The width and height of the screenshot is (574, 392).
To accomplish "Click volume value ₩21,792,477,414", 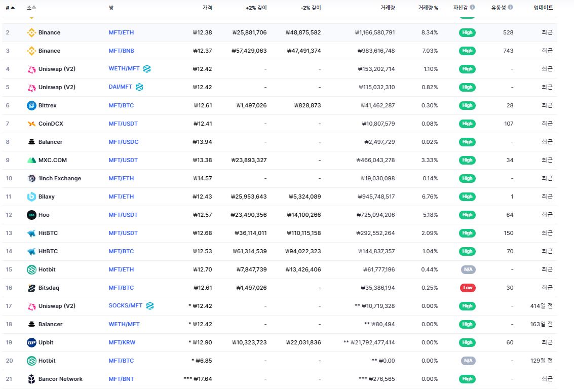I will tap(372, 342).
